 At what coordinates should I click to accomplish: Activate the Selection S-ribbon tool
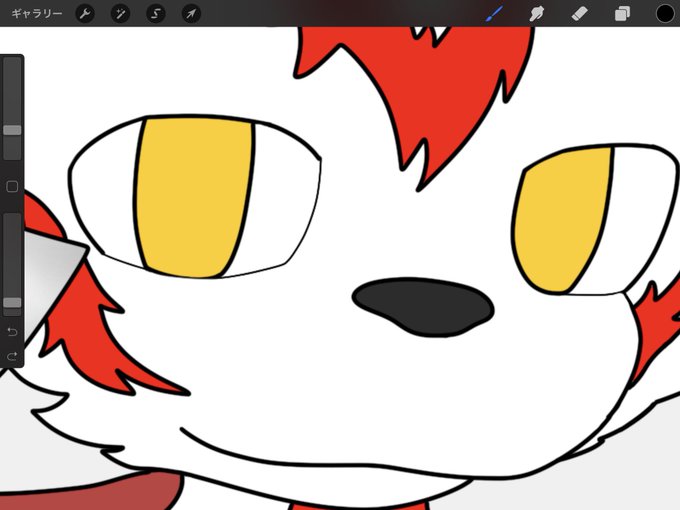pyautogui.click(x=156, y=14)
